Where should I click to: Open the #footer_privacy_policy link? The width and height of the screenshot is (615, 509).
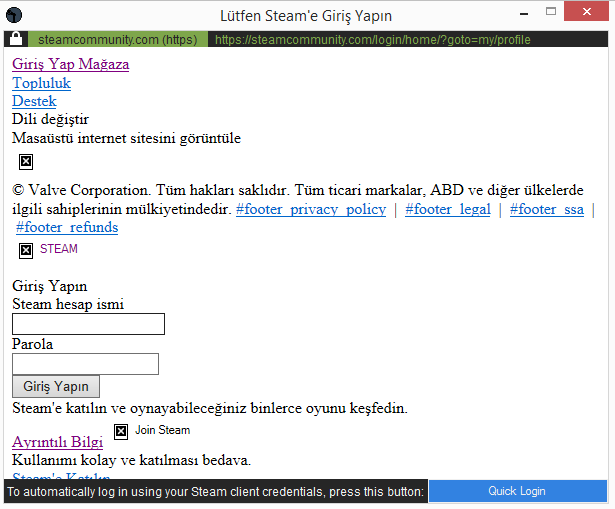pos(311,209)
